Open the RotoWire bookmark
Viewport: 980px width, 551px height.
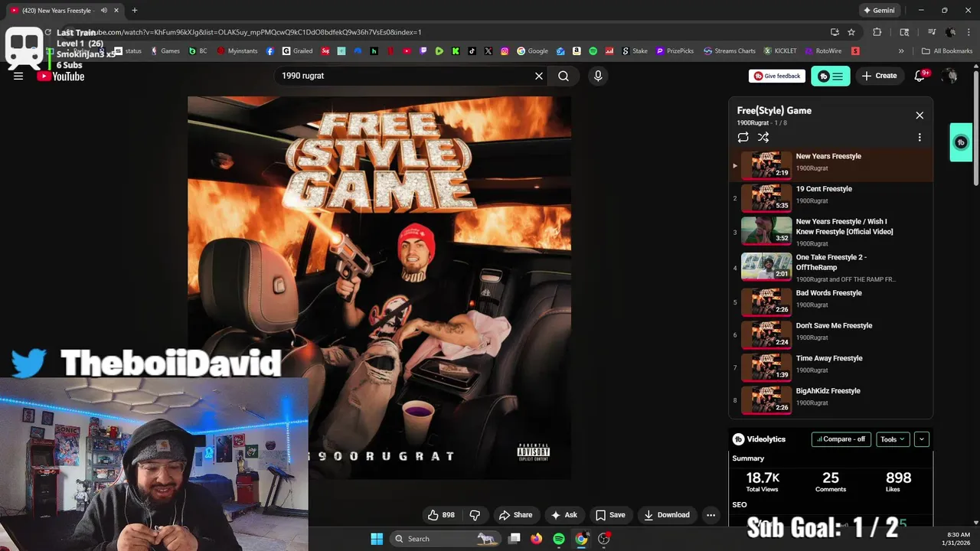(822, 51)
